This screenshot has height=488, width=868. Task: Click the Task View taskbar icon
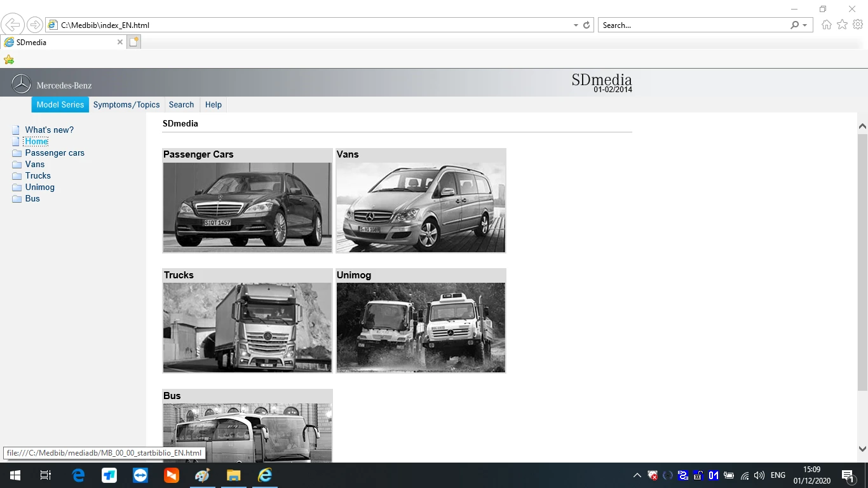pyautogui.click(x=46, y=475)
